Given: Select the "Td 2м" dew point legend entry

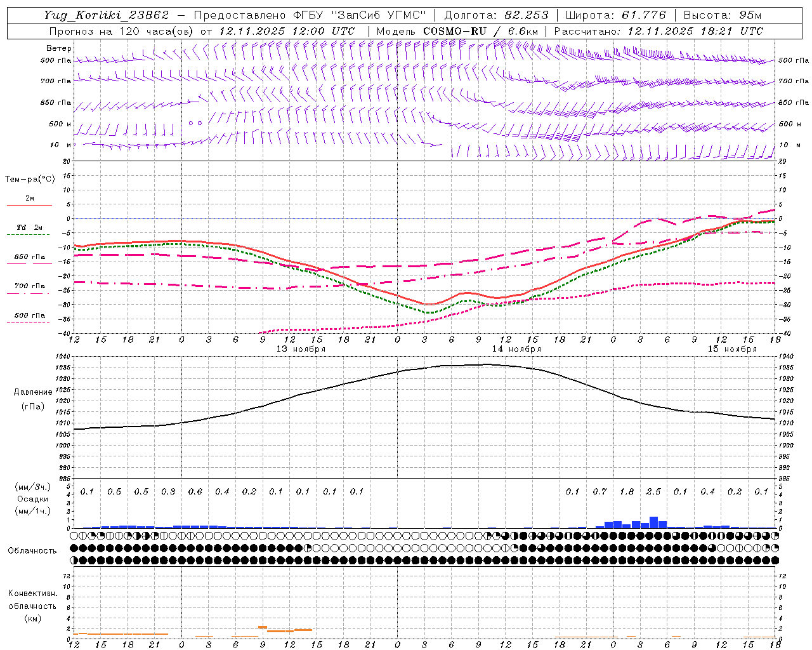Looking at the screenshot, I should (29, 227).
